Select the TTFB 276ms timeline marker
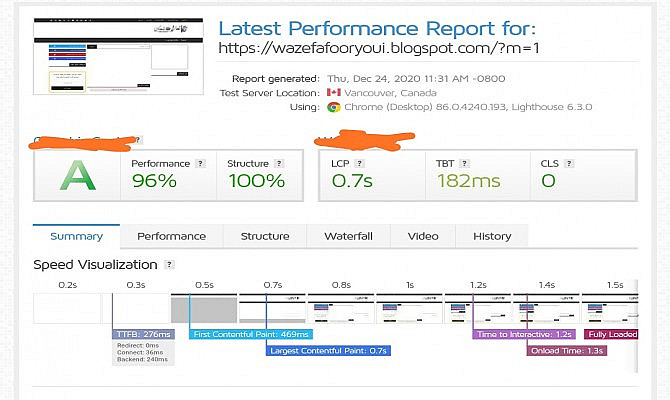This screenshot has height=400, width=670. (x=145, y=334)
